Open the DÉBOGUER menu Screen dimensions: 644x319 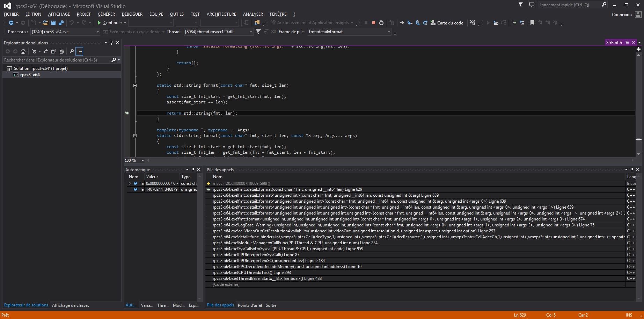132,14
